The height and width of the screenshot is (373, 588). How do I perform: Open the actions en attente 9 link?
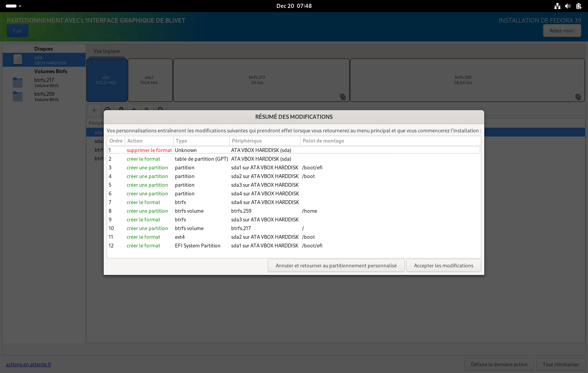click(28, 364)
